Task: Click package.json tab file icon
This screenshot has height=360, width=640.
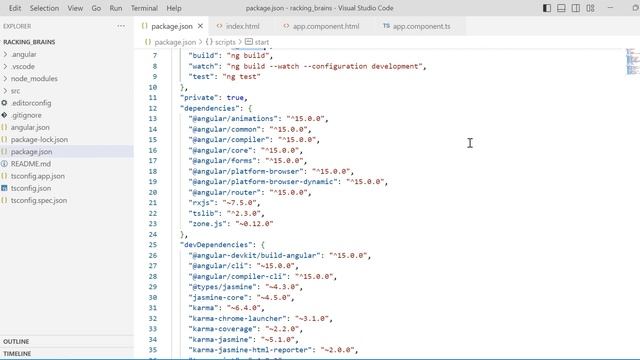Action: [x=144, y=26]
